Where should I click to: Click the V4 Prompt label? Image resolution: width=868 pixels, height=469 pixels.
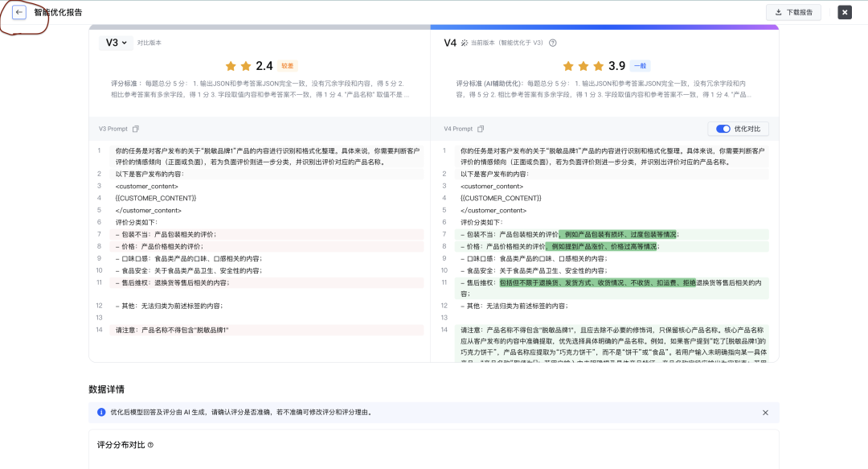(x=458, y=129)
